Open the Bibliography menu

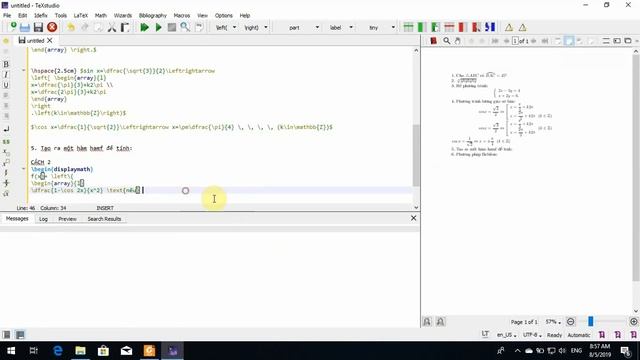[153, 16]
